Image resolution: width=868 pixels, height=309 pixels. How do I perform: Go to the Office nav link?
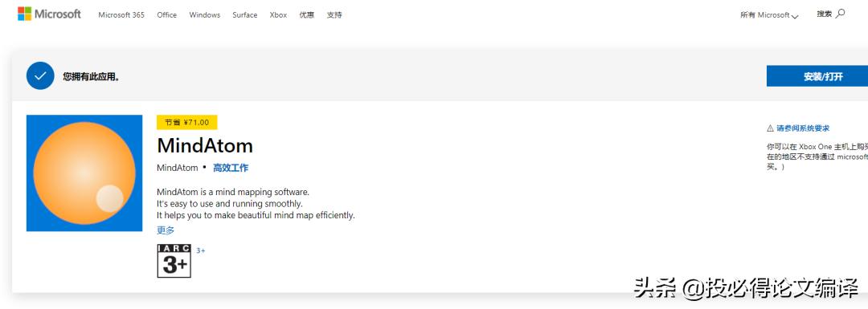(166, 15)
